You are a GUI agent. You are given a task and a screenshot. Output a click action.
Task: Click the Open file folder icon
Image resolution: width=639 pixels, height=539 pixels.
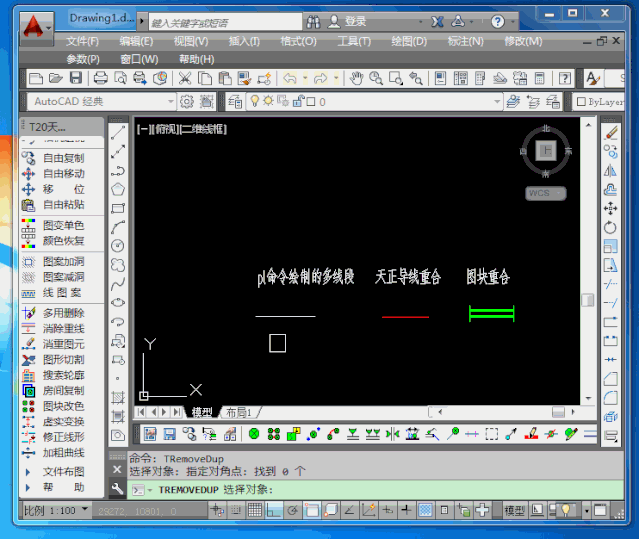(55, 78)
